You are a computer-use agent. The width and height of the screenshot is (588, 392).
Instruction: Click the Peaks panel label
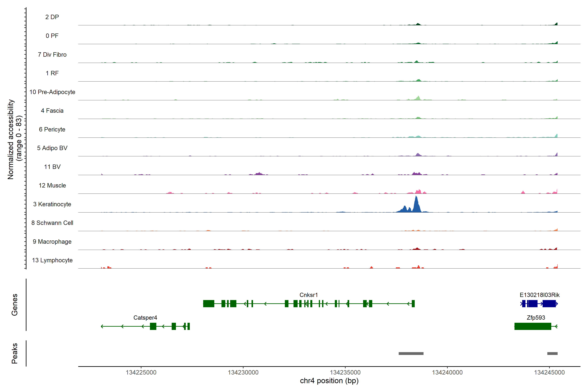point(15,353)
